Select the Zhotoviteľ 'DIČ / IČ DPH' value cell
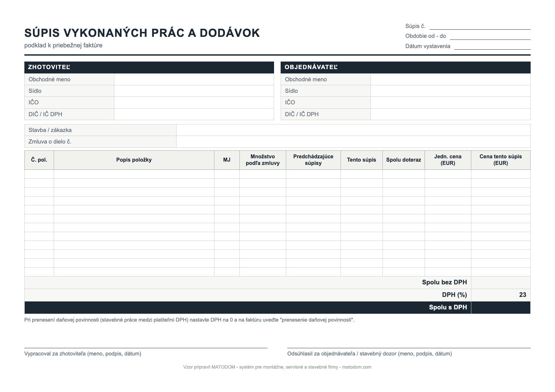The height and width of the screenshot is (392, 555). [x=194, y=114]
